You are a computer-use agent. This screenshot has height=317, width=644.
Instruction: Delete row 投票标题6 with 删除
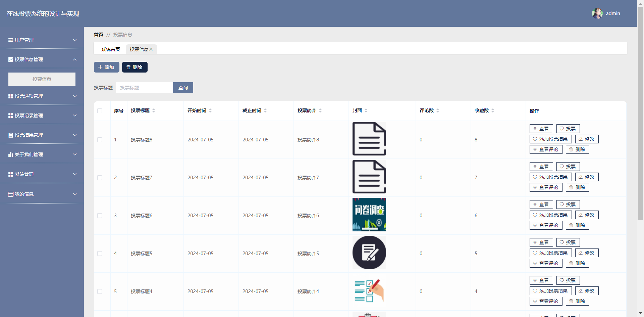tap(578, 225)
